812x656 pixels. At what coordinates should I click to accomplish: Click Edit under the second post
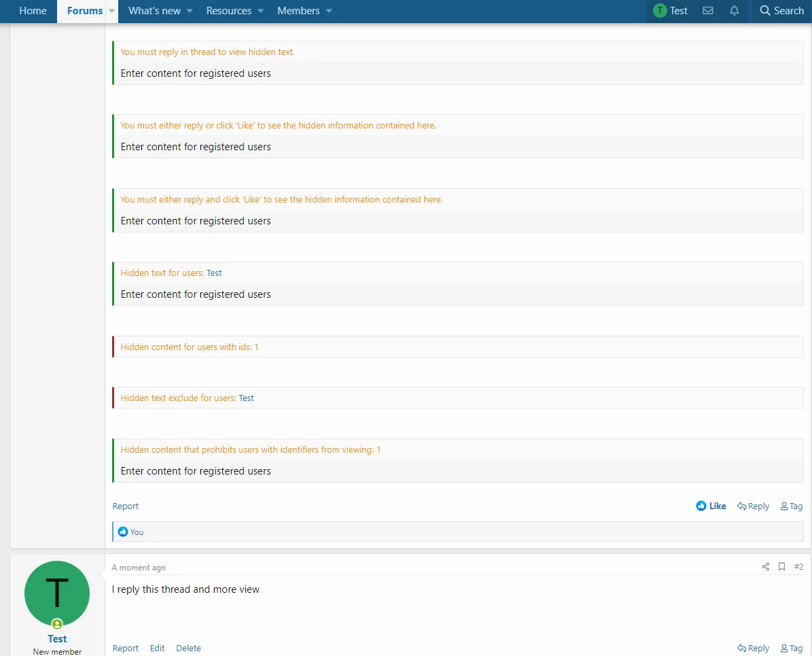pyautogui.click(x=157, y=649)
